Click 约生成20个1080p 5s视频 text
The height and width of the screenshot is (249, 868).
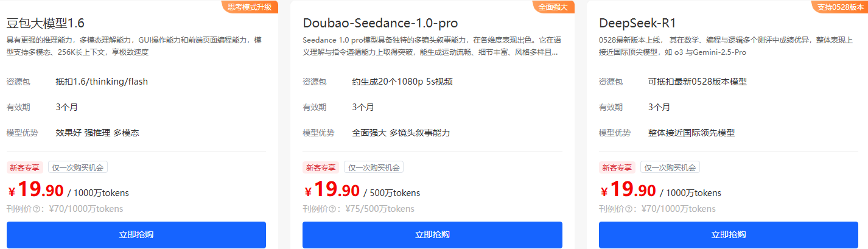[402, 82]
